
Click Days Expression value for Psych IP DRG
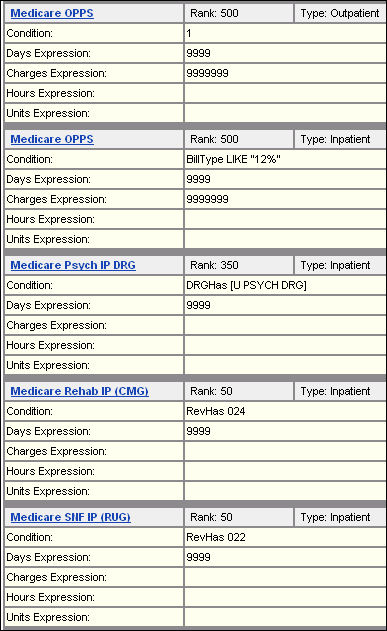pos(285,305)
